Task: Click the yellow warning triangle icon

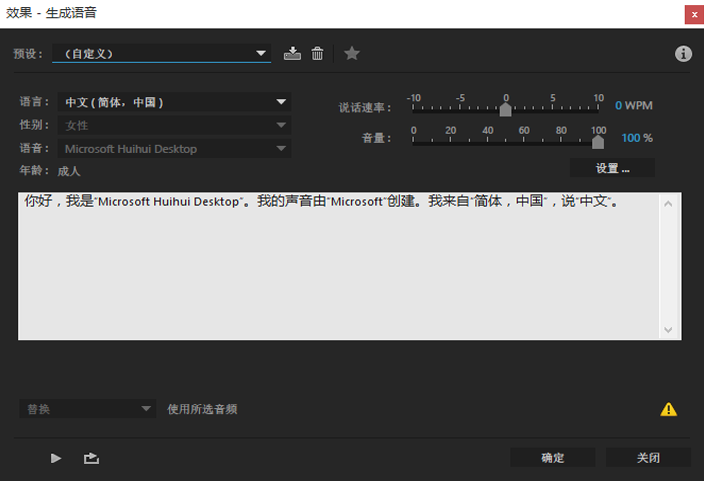Action: [669, 409]
